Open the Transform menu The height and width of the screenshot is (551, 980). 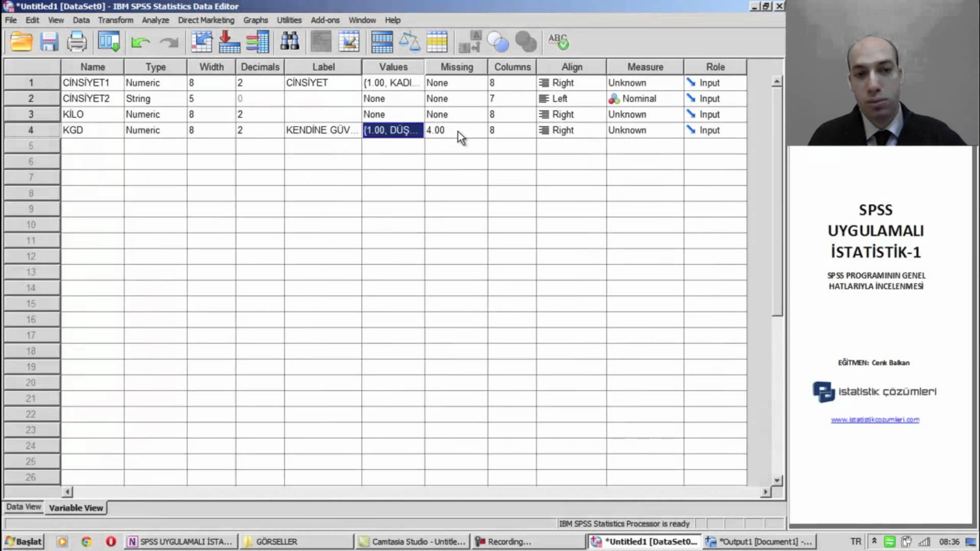pyautogui.click(x=115, y=20)
